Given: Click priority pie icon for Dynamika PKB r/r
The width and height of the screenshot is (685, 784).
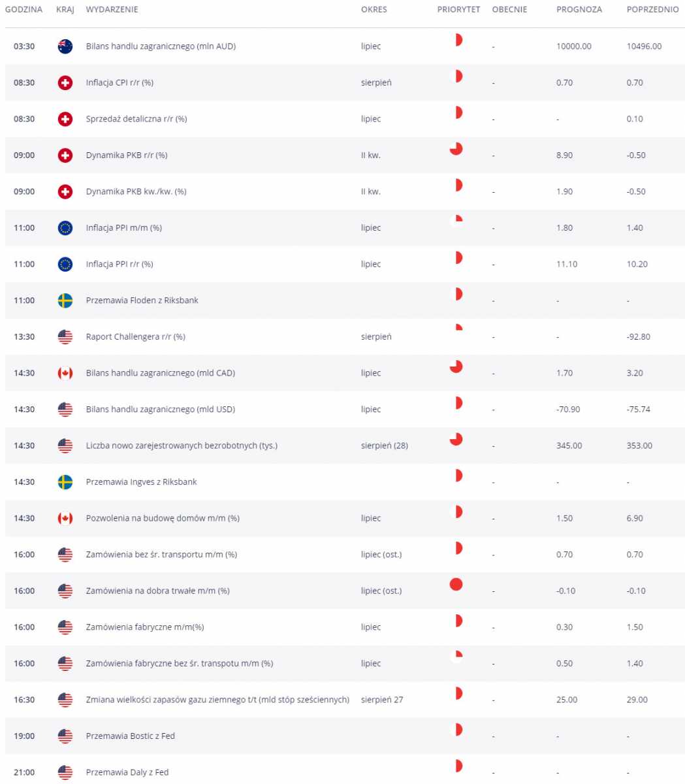Looking at the screenshot, I should click(456, 148).
